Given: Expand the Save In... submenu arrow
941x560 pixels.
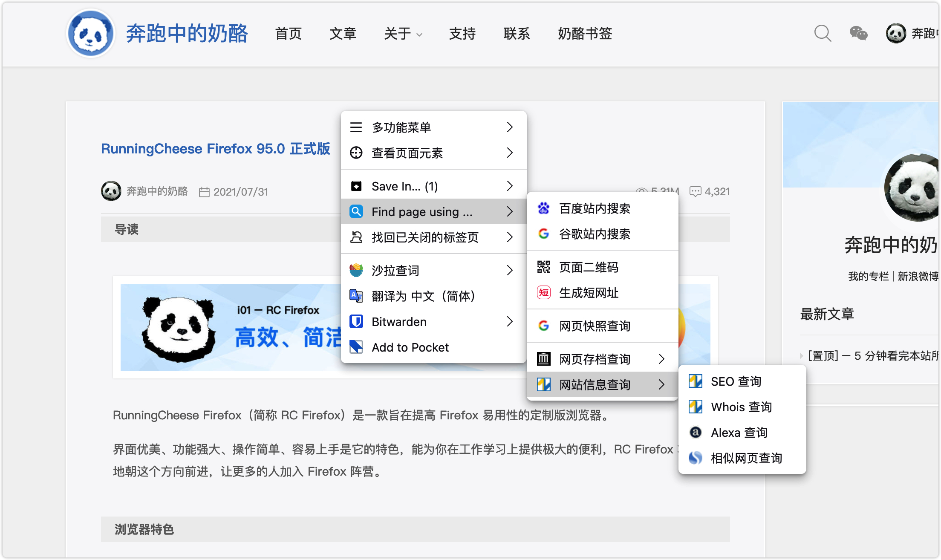Looking at the screenshot, I should click(510, 186).
